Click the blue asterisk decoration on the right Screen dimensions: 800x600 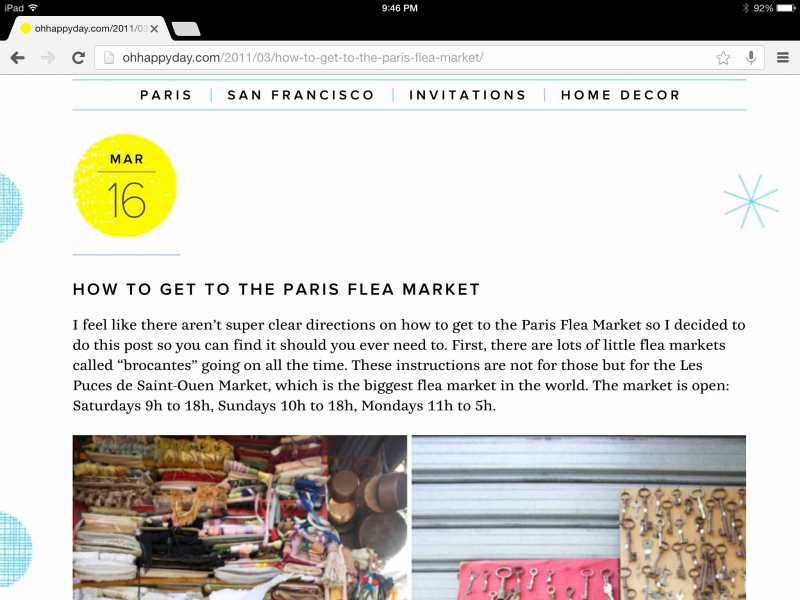(751, 202)
